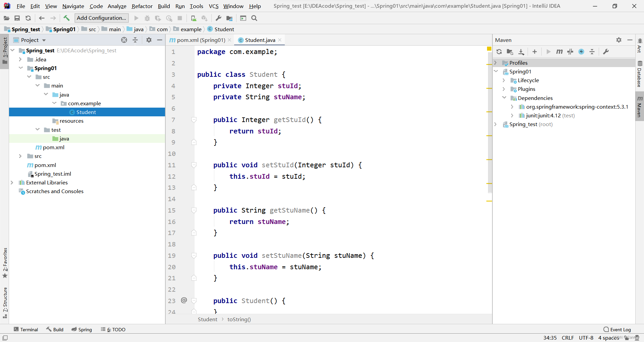Screen dimensions: 644x342
Task: Select Spring_test.iml file
Action: pos(53,174)
